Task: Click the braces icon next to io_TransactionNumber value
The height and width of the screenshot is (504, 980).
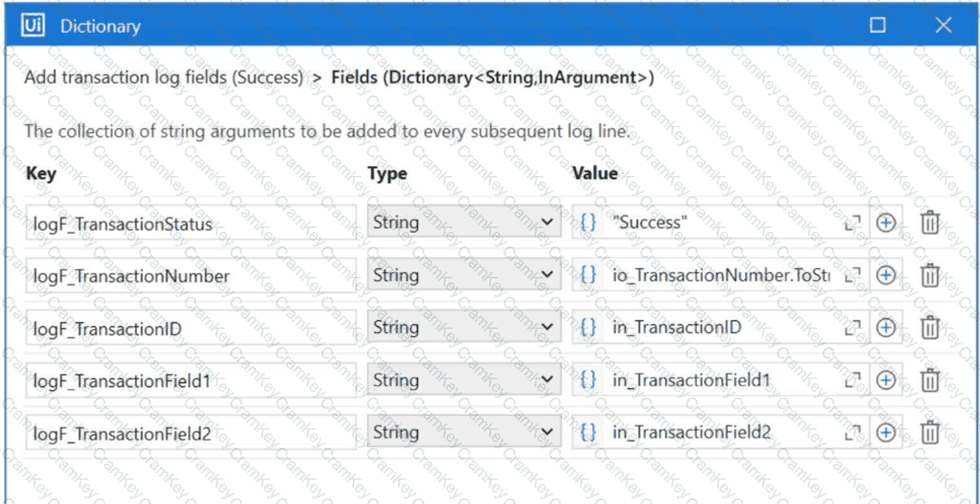Action: [x=588, y=275]
